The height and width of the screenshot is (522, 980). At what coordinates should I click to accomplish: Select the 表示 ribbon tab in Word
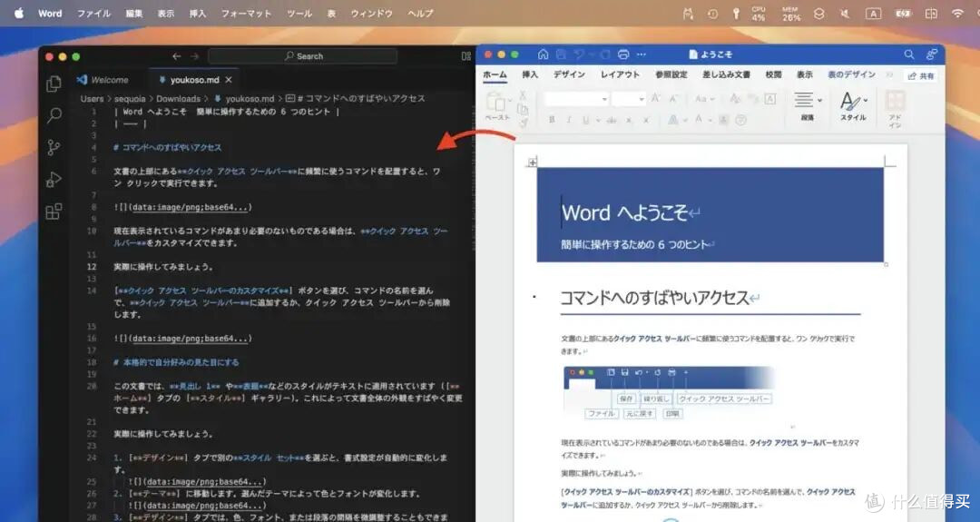pos(804,74)
